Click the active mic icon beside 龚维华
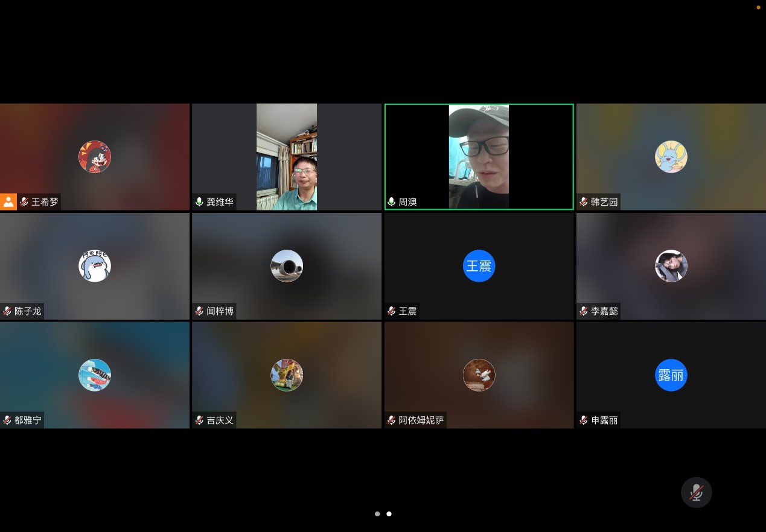766x532 pixels. 199,202
